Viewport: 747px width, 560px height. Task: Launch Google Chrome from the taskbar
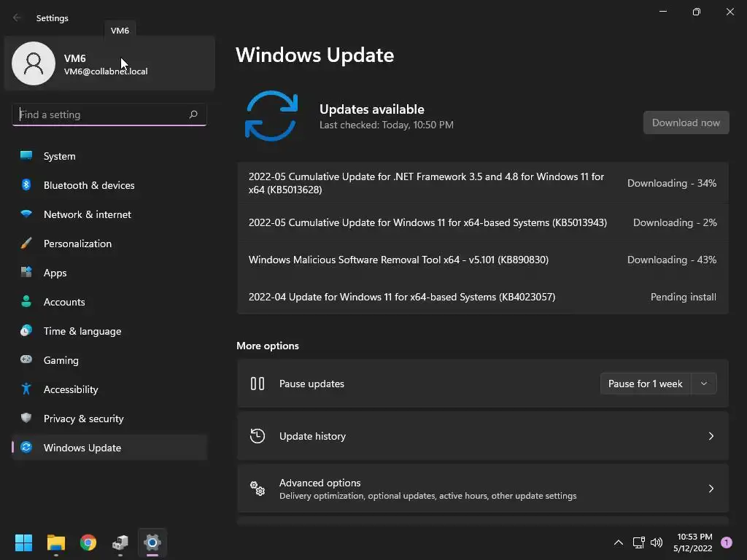tap(88, 542)
